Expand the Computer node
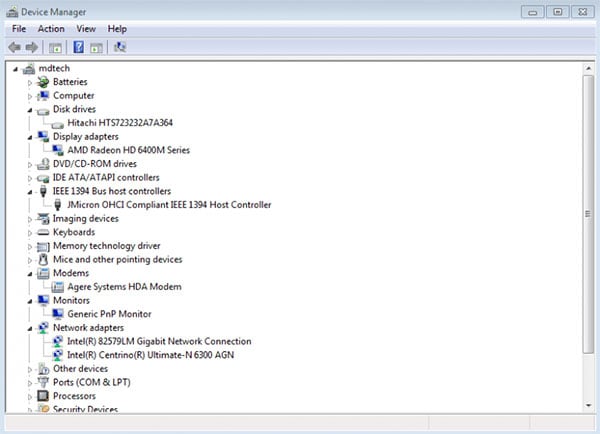Viewport: 600px width, 434px height. 30,96
